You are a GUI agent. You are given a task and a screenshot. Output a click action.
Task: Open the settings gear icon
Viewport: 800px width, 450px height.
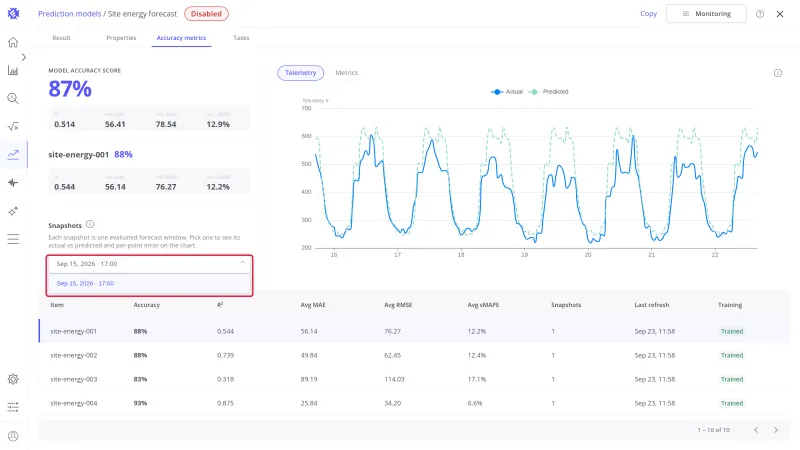(x=13, y=379)
